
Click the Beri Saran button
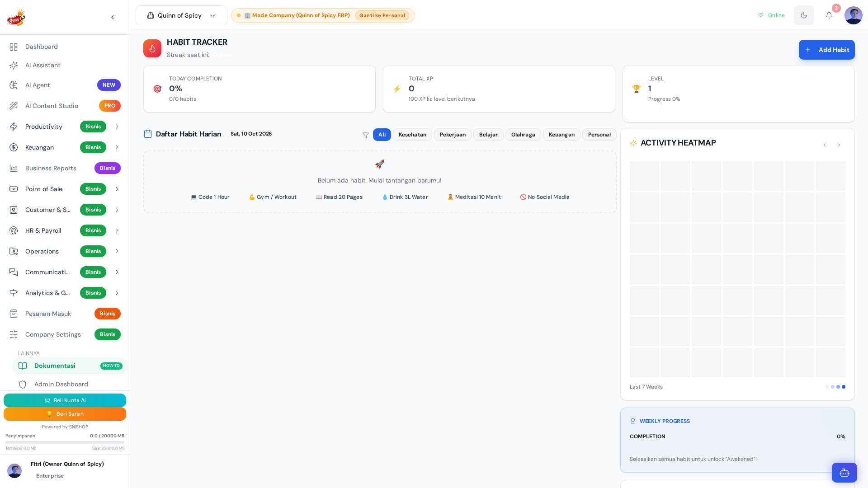65,414
